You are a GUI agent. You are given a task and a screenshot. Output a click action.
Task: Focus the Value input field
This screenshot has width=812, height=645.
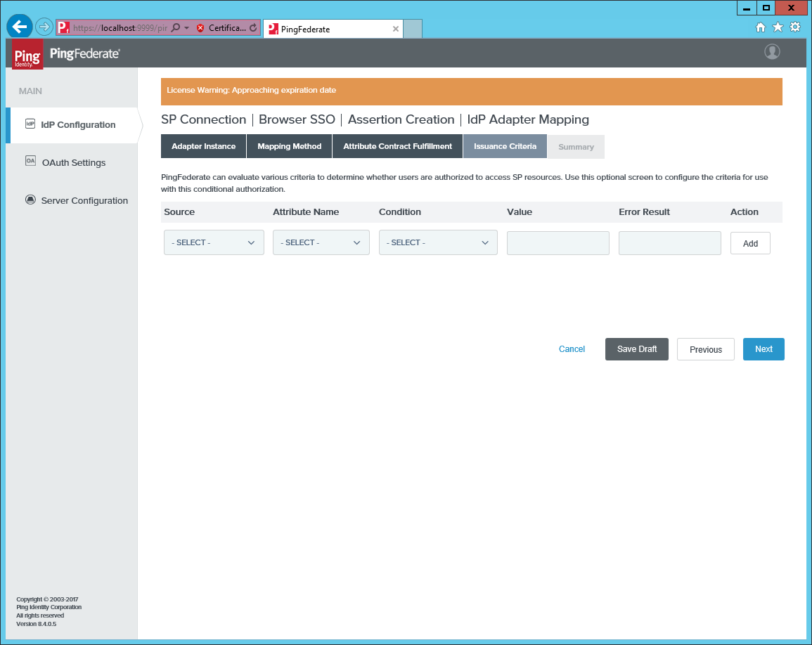coord(558,243)
